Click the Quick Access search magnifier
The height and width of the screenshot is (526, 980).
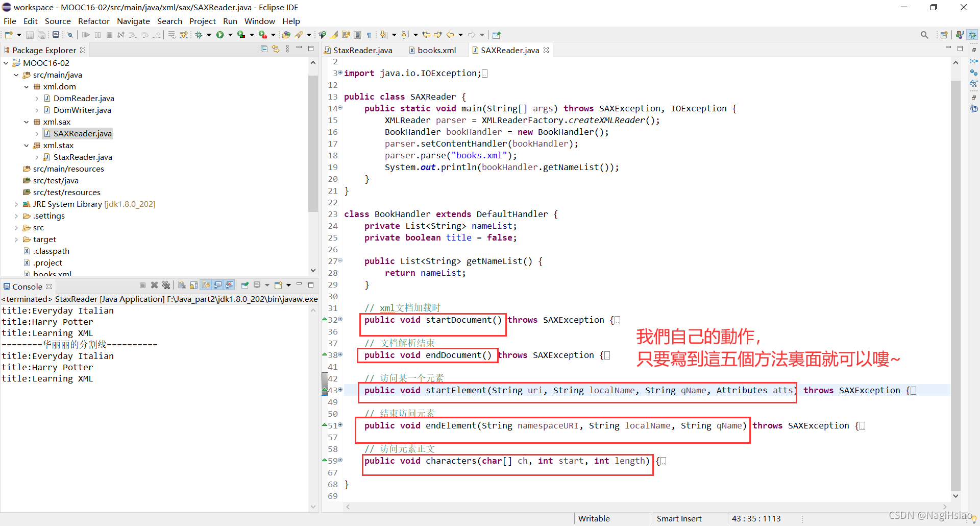pos(924,35)
